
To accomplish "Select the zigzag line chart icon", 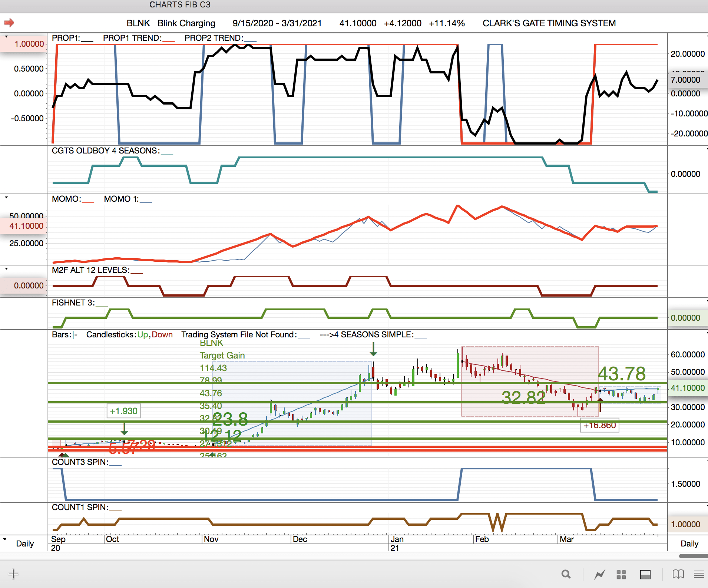I will [599, 574].
